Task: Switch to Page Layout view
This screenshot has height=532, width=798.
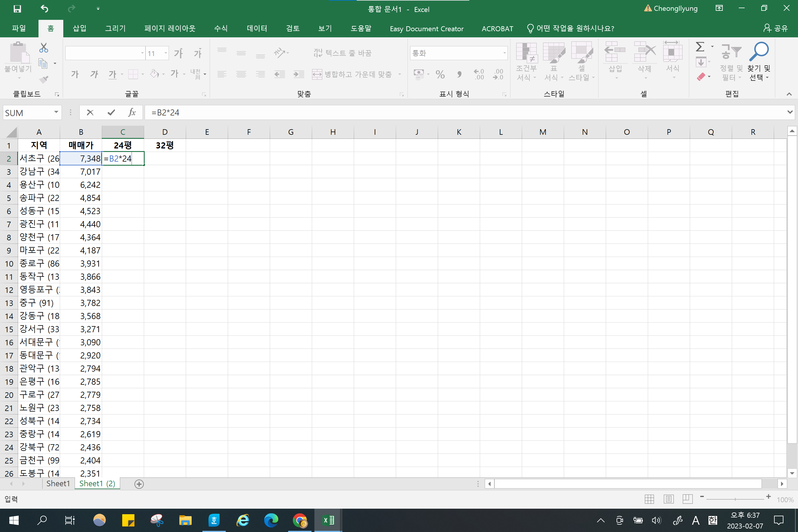Action: point(668,499)
